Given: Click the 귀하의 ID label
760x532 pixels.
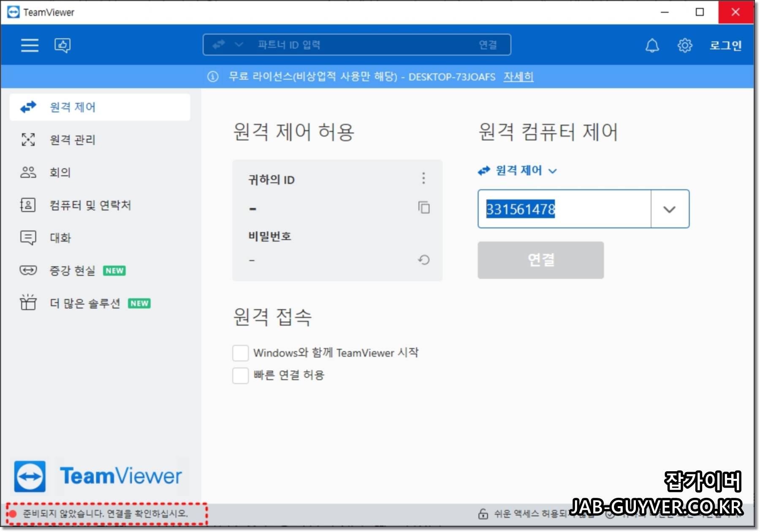Looking at the screenshot, I should pyautogui.click(x=271, y=180).
